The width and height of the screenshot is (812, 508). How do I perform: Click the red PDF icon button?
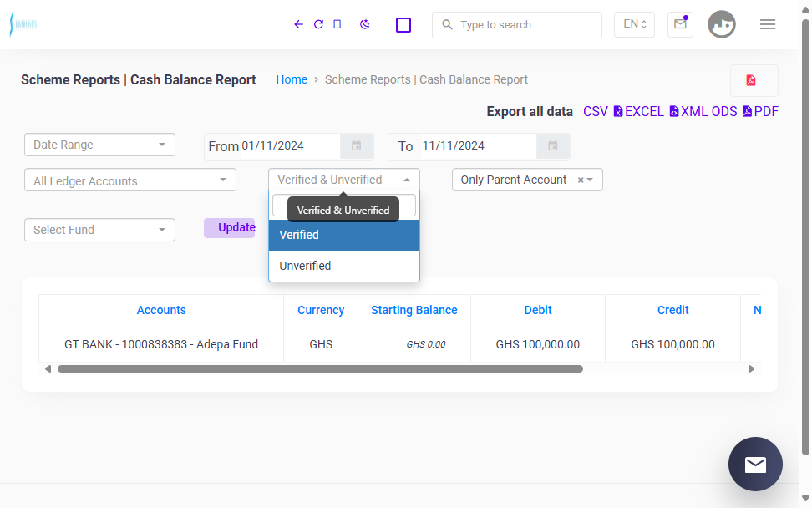pos(754,80)
